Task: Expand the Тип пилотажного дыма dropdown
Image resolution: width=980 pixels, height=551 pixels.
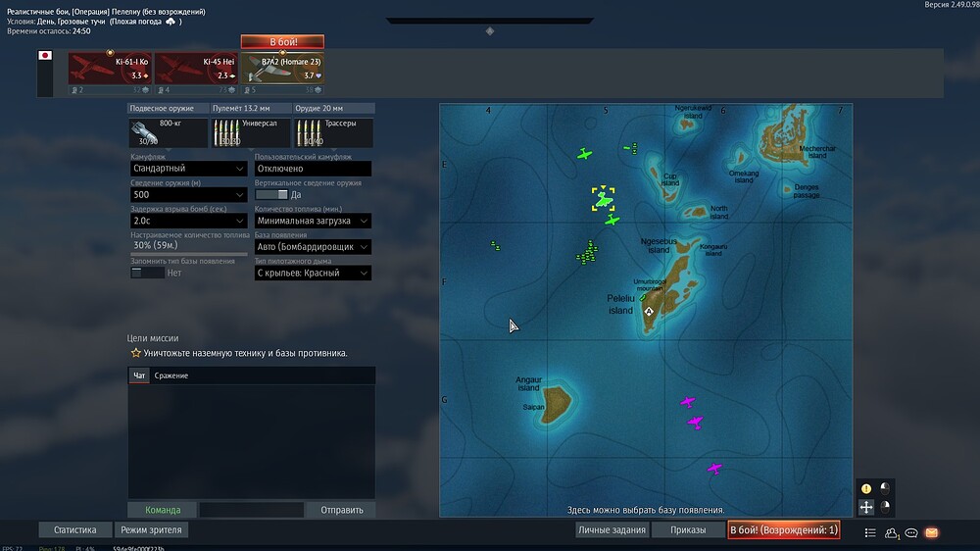Action: [x=313, y=274]
